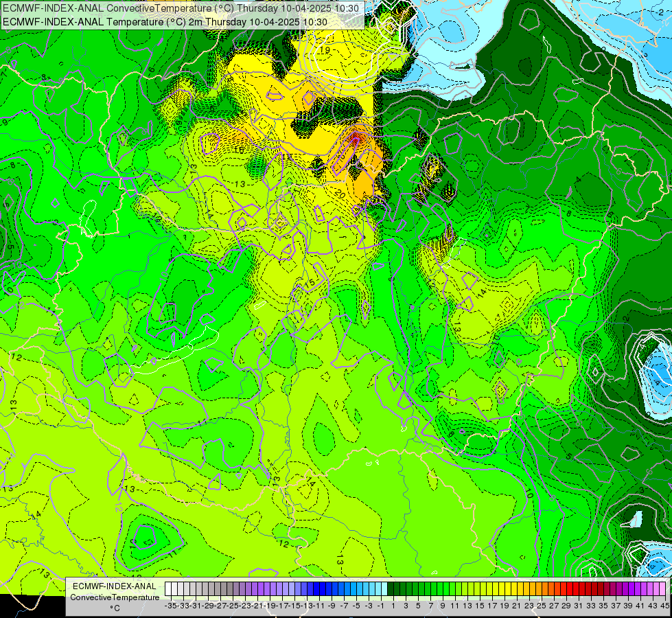The height and width of the screenshot is (618, 672).
Task: Click the legend scale value '45'
Action: 664,606
